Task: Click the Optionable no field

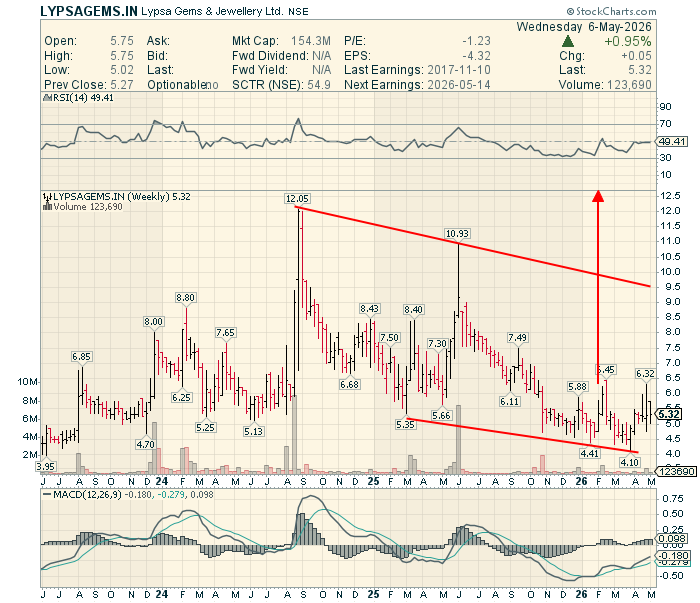Action: tap(183, 85)
